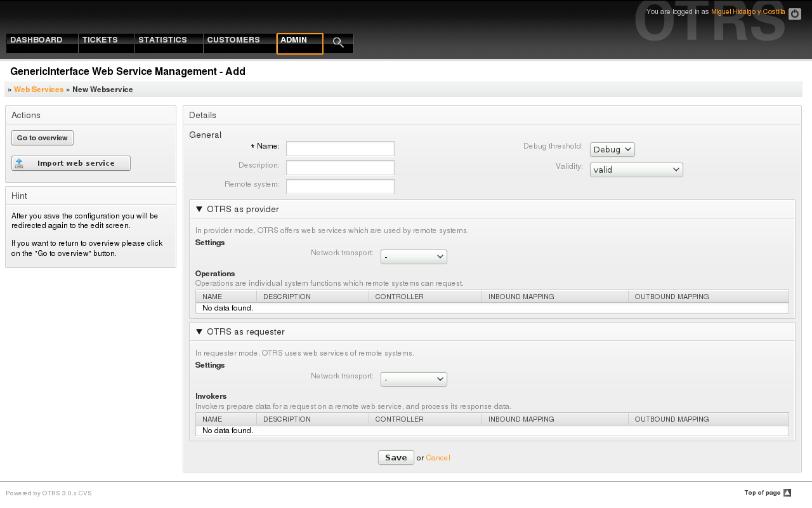Image resolution: width=812 pixels, height=508 pixels.
Task: Save the new web service
Action: (x=396, y=458)
